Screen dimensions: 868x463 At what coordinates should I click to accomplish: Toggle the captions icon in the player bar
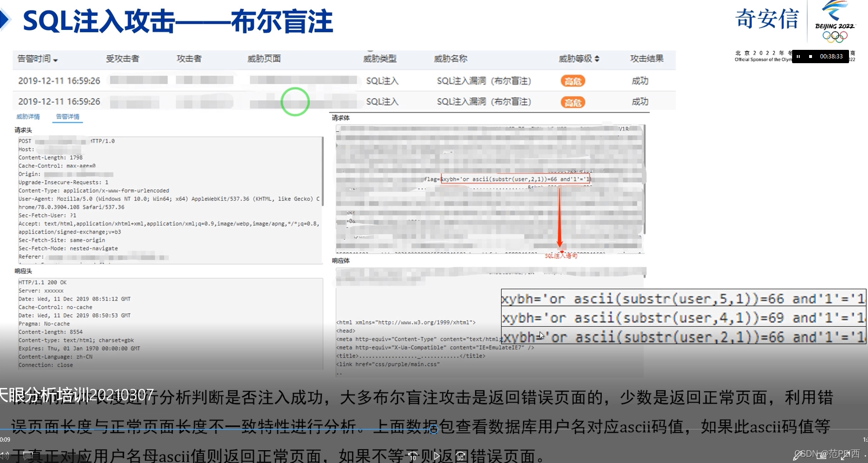tap(28, 455)
